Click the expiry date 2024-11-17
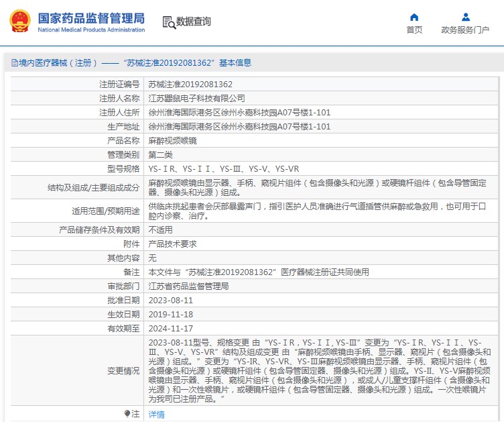504x422 pixels. click(x=170, y=329)
